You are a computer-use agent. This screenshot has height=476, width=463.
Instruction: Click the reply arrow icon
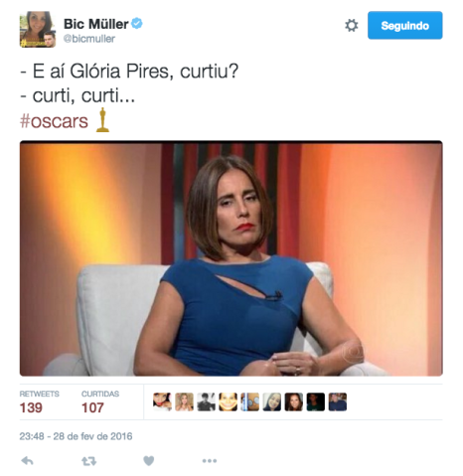27,460
